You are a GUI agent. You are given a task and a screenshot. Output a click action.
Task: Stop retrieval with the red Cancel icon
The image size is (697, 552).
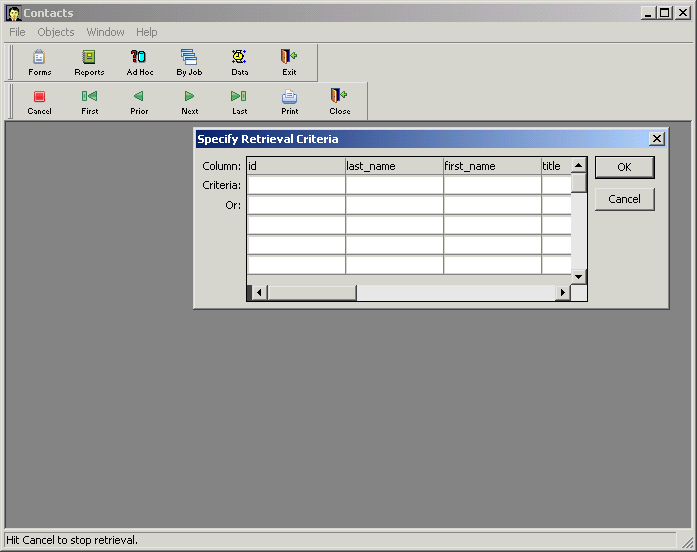39,102
